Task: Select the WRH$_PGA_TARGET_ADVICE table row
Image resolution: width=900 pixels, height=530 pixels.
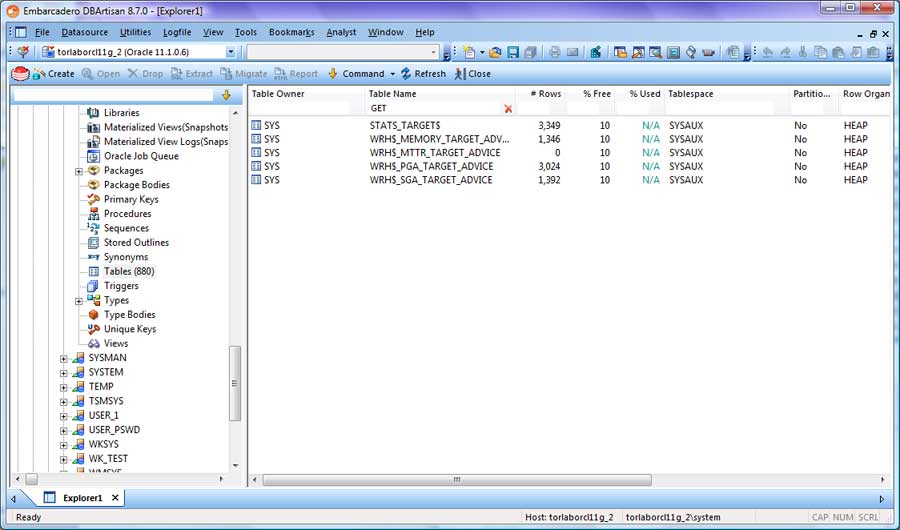Action: click(x=568, y=167)
